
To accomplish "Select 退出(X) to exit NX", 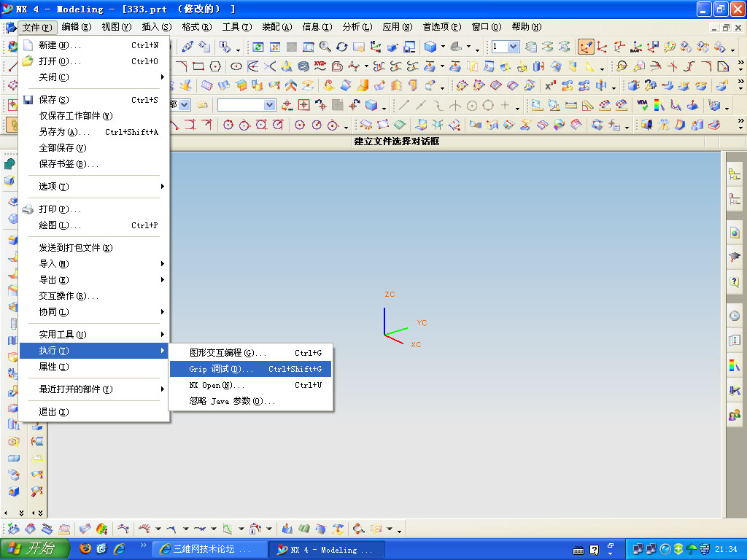I will (x=94, y=412).
